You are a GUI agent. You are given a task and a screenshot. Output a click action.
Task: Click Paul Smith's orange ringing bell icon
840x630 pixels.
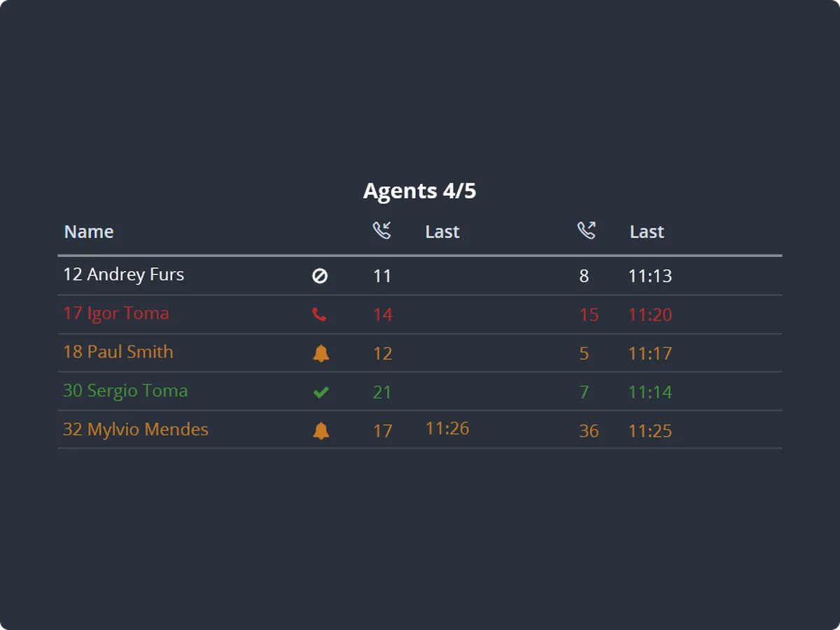tap(321, 353)
